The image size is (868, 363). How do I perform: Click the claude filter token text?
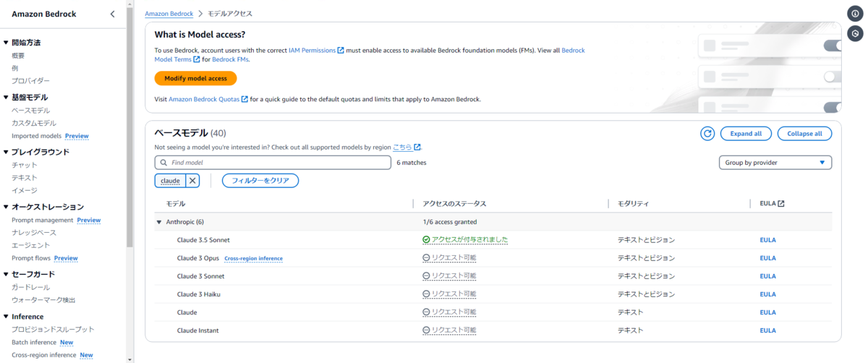point(170,181)
